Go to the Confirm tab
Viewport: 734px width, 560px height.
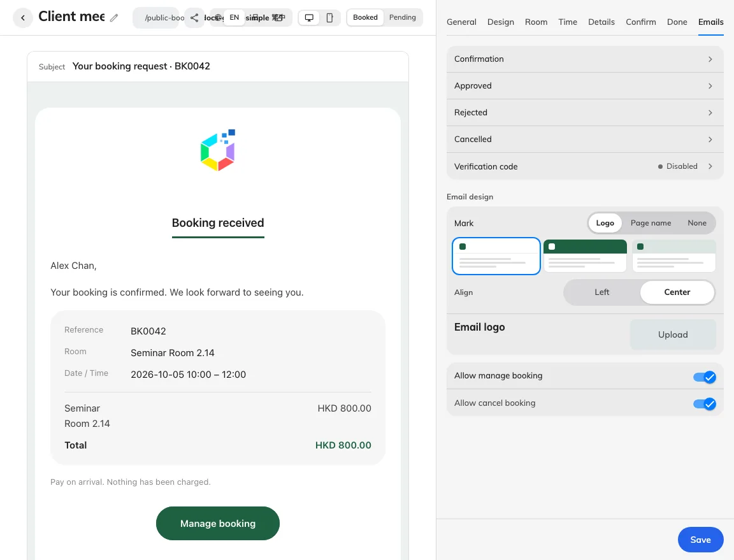pos(641,22)
